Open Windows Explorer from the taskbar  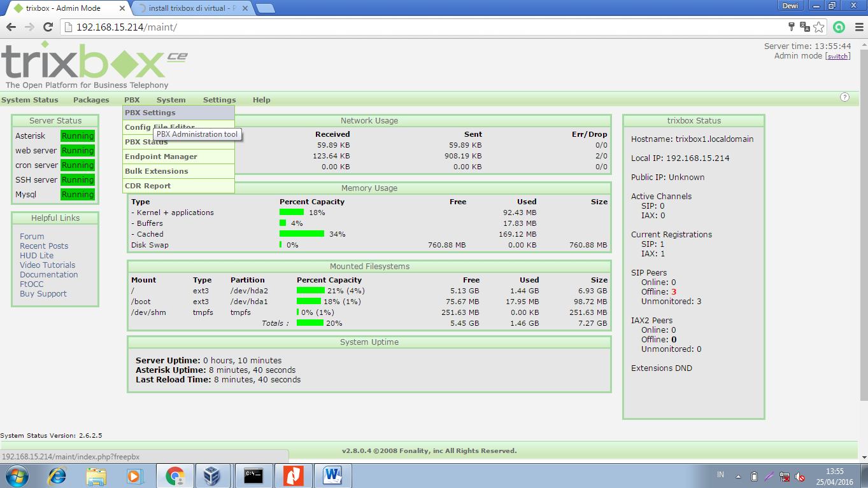point(96,475)
